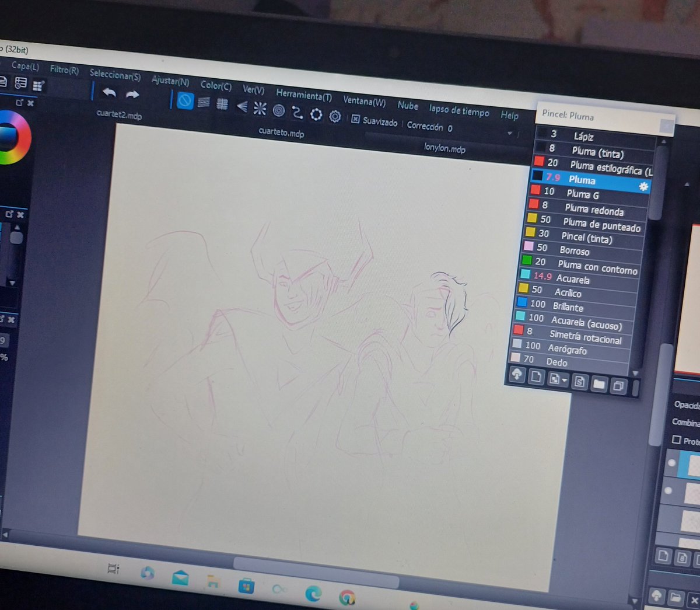Click the grid panel icon in the top toolbar
Screen dimensions: 700x610
point(38,86)
